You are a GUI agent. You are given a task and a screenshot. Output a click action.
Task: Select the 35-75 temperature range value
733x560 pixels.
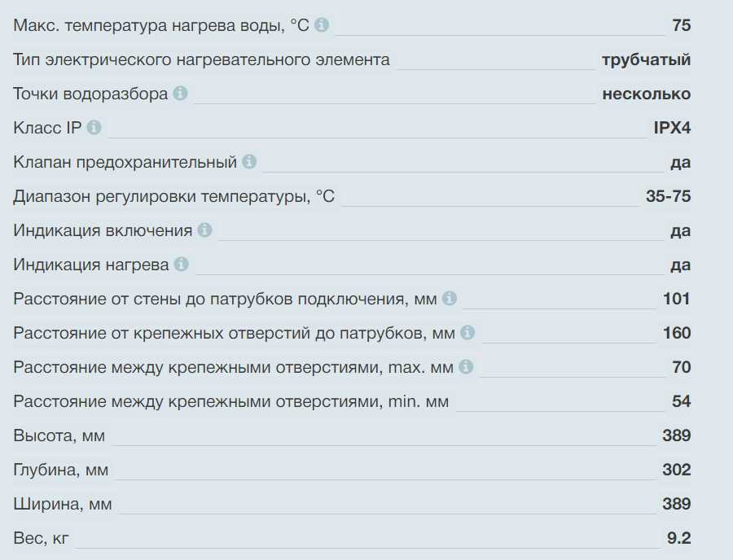[668, 196]
